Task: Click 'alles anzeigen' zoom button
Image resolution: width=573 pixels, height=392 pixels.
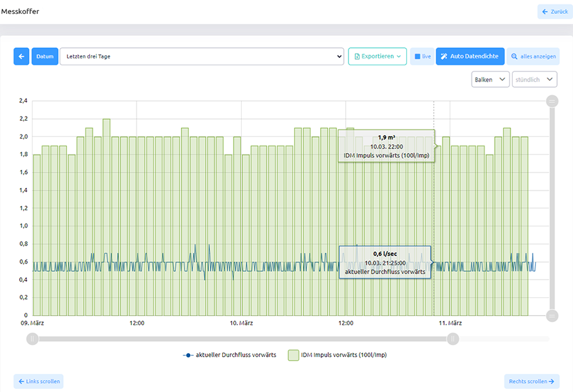Action: tap(533, 57)
